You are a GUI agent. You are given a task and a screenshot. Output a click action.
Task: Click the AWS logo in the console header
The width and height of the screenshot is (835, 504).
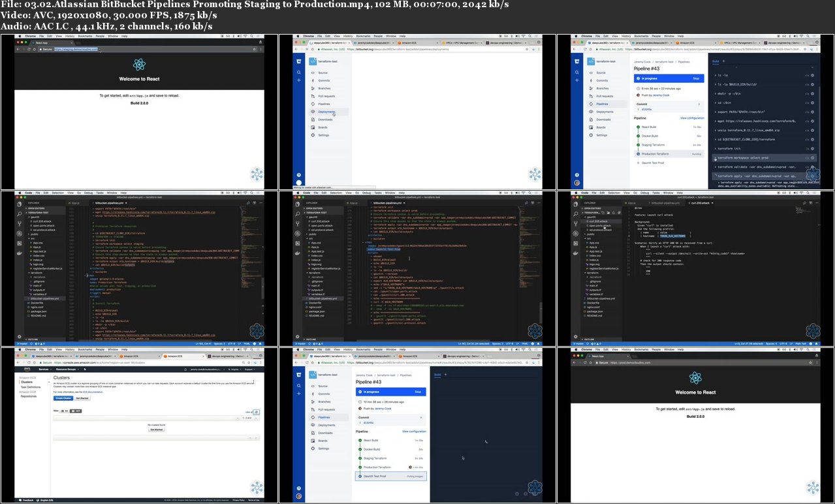coord(26,370)
